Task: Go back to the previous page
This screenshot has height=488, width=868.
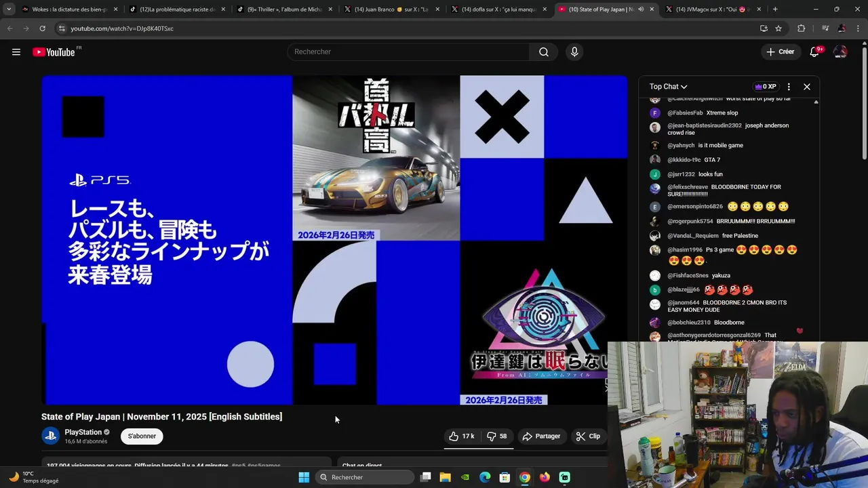Action: pos(9,28)
